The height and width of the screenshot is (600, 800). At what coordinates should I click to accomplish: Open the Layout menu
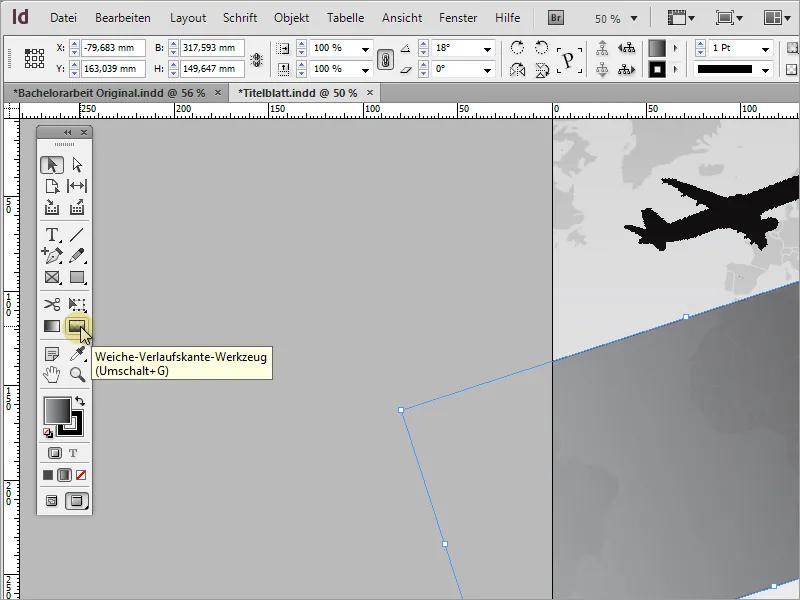pyautogui.click(x=188, y=18)
